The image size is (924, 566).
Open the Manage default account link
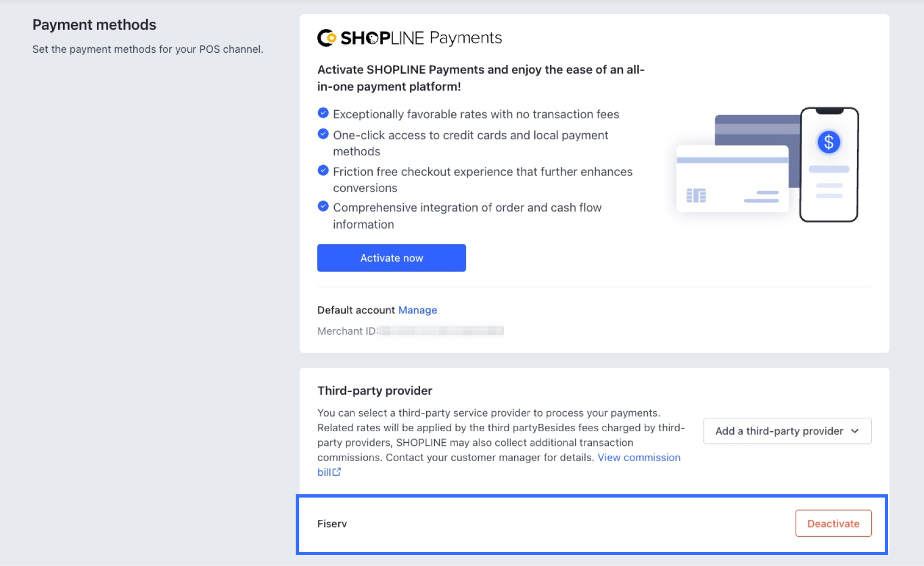(x=417, y=310)
